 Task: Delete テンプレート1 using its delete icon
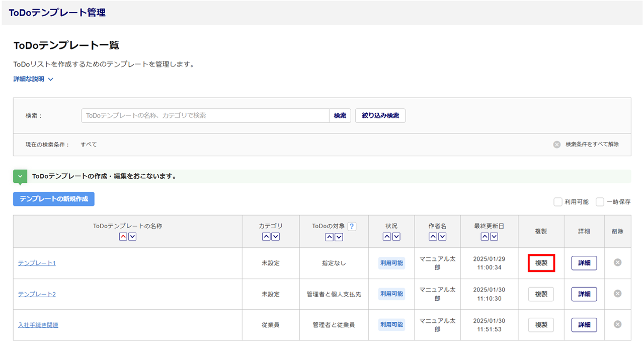click(x=617, y=262)
